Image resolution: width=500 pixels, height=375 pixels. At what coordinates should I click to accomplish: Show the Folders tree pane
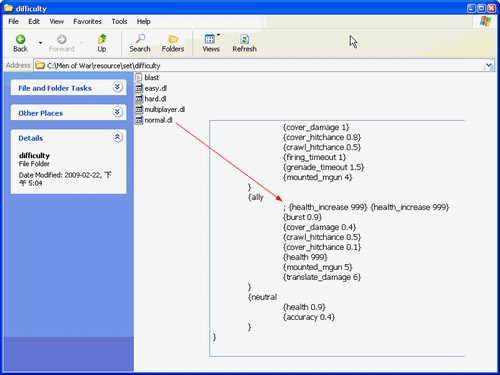(173, 43)
